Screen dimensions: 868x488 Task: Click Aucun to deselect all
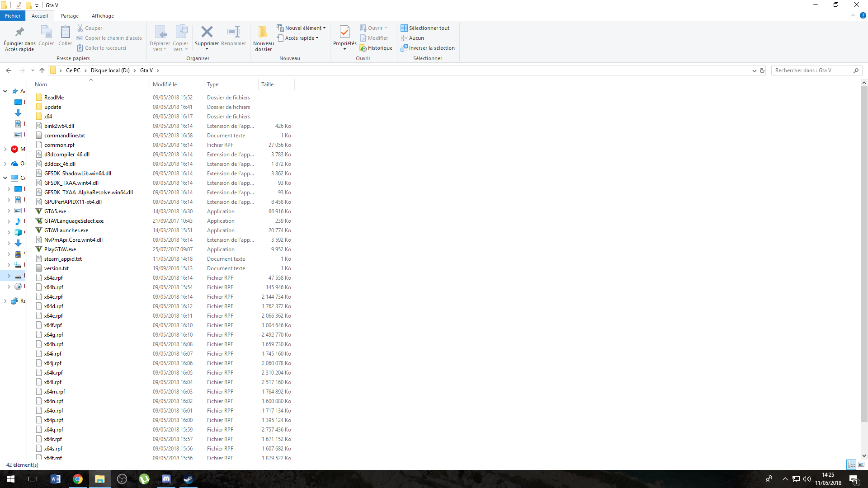[x=412, y=38]
